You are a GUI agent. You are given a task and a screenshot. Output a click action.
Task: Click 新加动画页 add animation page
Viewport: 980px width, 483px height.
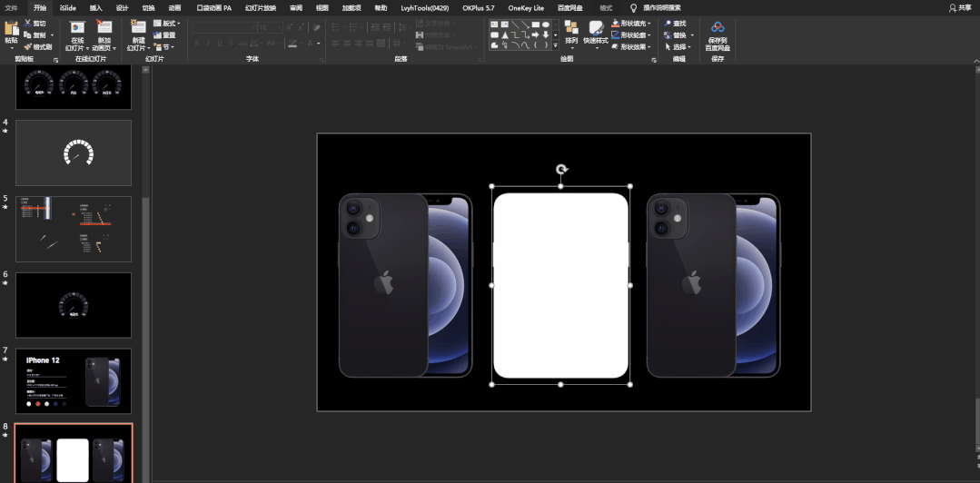point(104,35)
